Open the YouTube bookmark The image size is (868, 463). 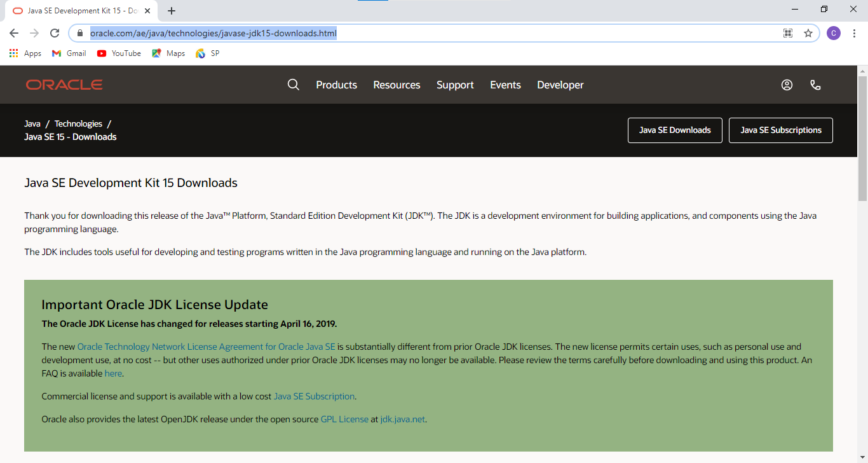click(118, 53)
